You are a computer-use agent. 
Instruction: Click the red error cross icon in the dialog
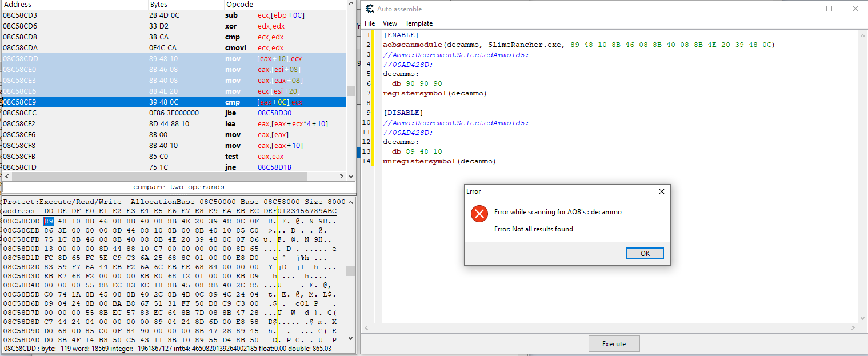479,214
